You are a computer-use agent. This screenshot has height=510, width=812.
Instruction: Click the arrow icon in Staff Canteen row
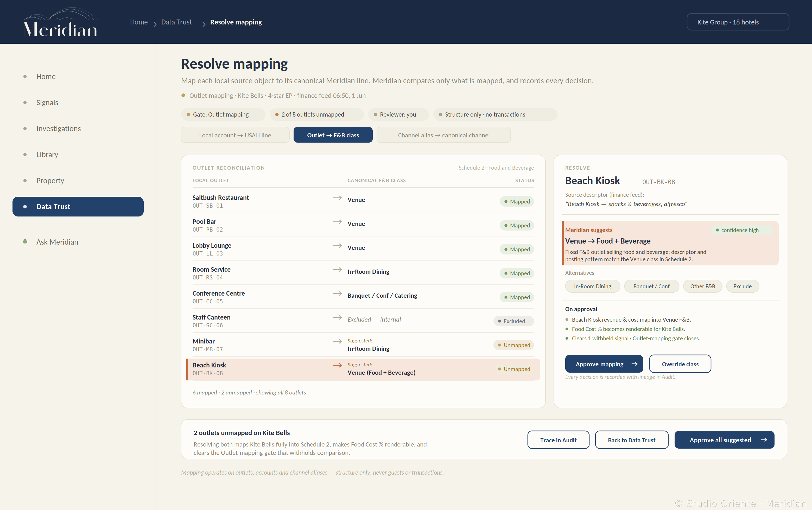click(337, 317)
